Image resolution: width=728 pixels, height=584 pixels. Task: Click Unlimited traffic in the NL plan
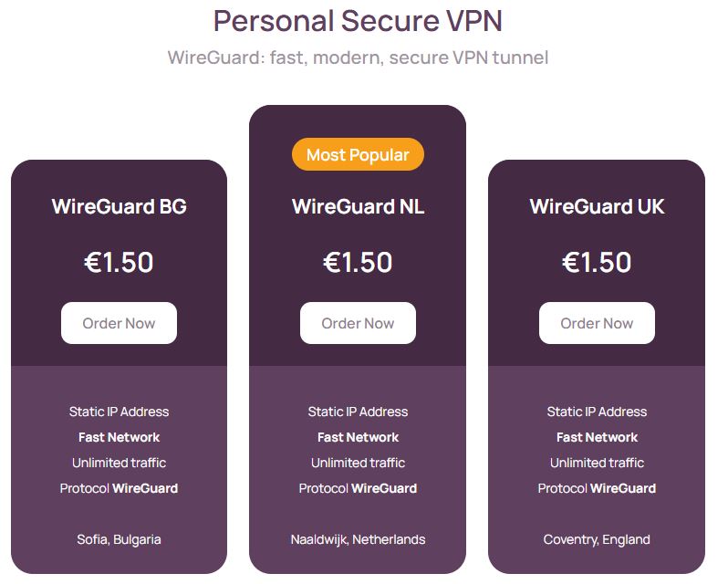click(x=358, y=463)
